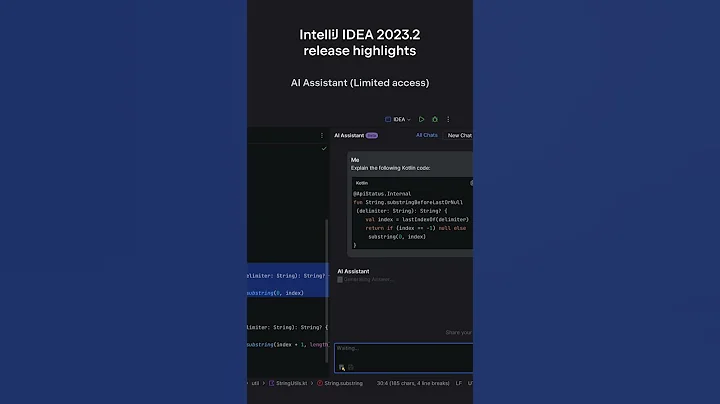Open the IDEA run configuration dropdown
720x404 pixels.
pos(398,119)
